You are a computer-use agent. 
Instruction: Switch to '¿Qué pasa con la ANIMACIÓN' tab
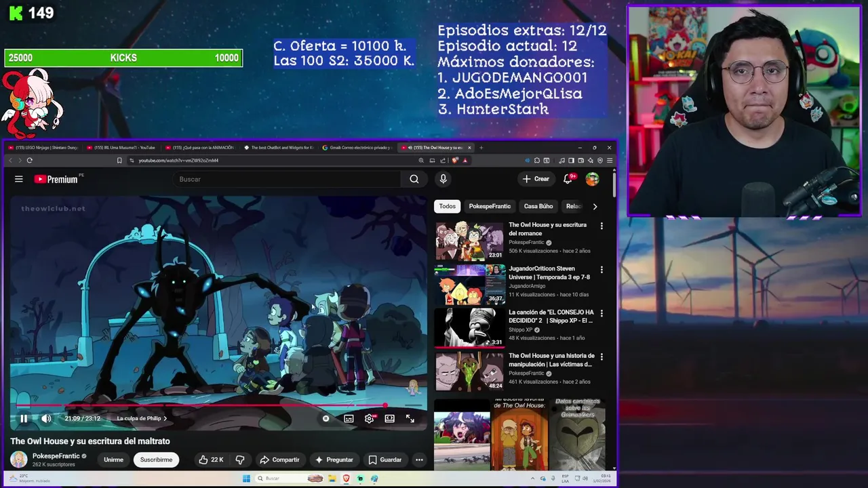pyautogui.click(x=201, y=147)
